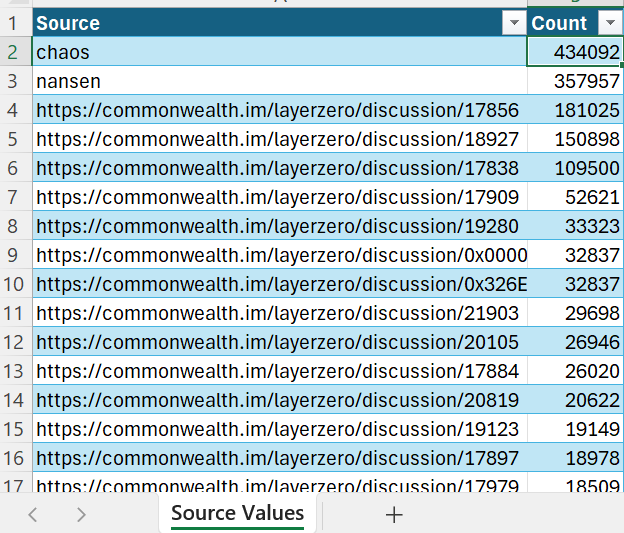Select the count cell 29698
This screenshot has width=624, height=533.
coord(575,313)
